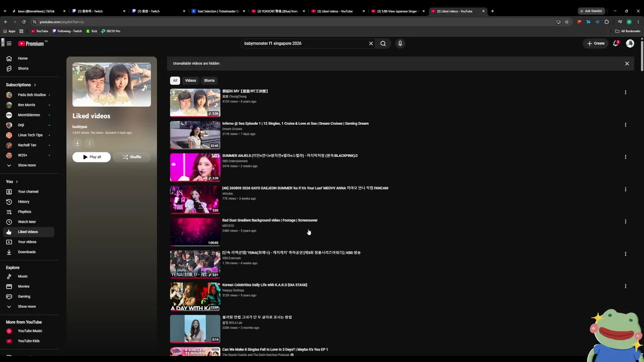Screen dimensions: 644x362
Task: Open more actions for the SUMMER ANJELS video
Action: pyautogui.click(x=625, y=157)
